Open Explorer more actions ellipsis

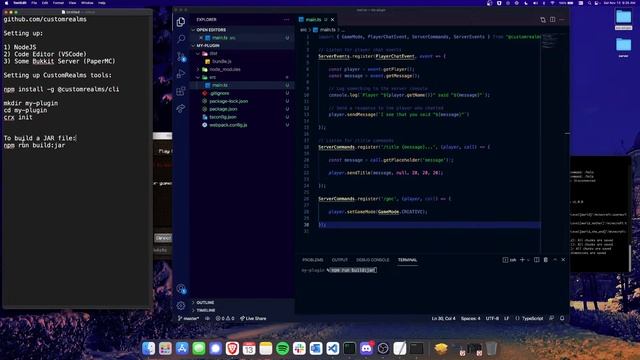point(287,20)
